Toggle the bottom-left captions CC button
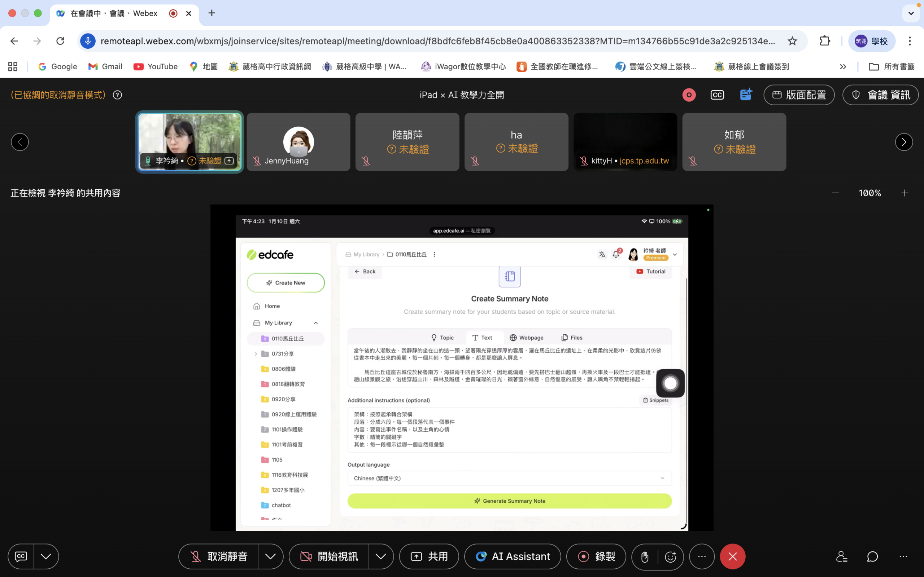 tap(21, 557)
